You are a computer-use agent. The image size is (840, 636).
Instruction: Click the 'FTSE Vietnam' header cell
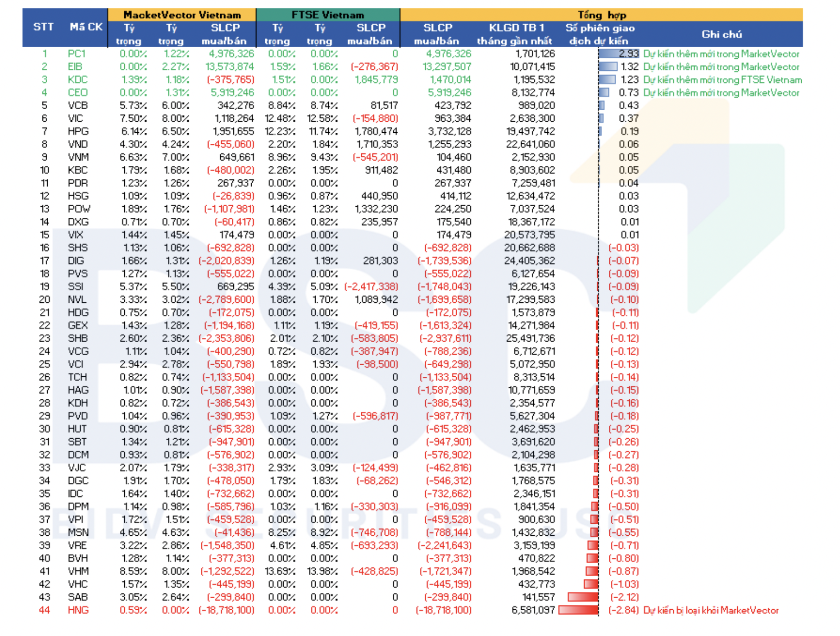[x=328, y=15]
